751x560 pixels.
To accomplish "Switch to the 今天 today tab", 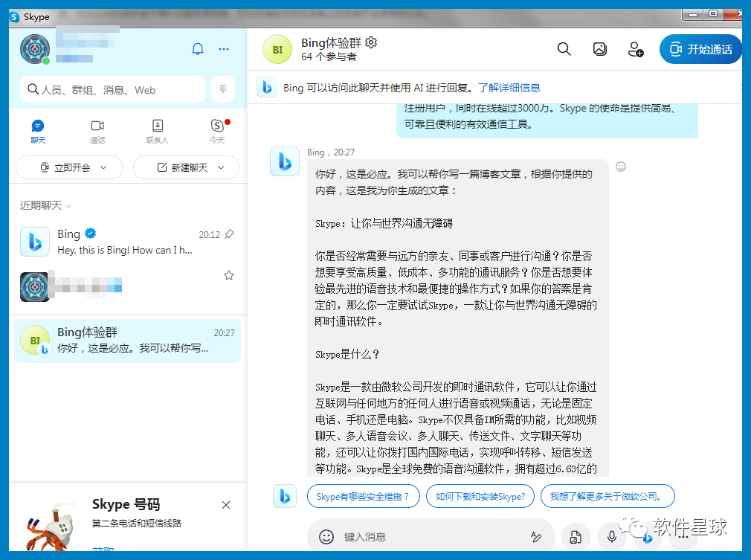I will (x=217, y=132).
